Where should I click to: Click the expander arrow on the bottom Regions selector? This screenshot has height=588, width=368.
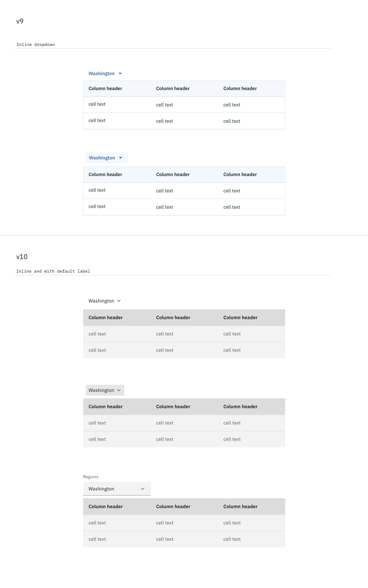(143, 489)
